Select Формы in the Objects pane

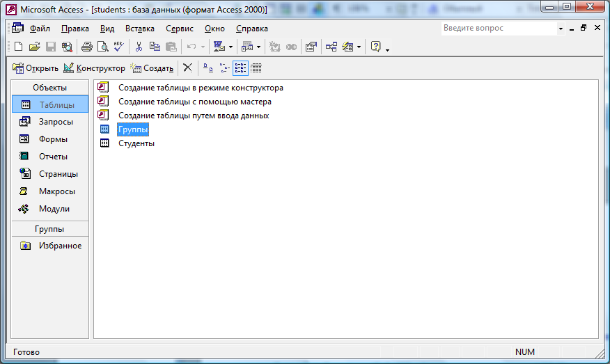[50, 139]
